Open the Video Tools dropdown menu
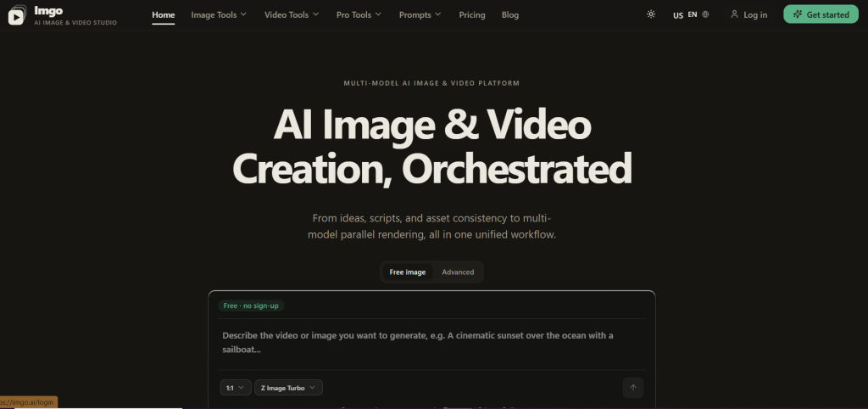 point(292,15)
